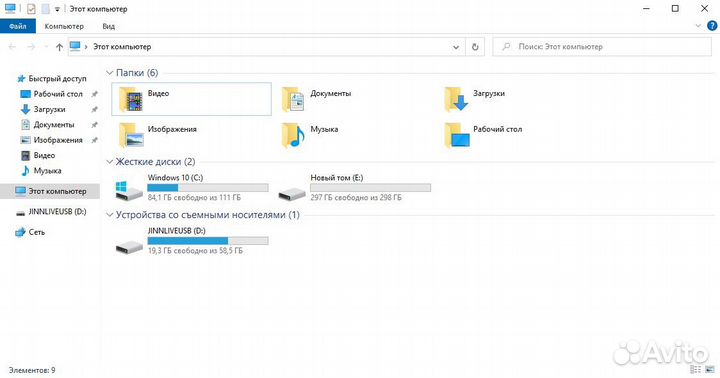
Task: Click the Элементов: 9 status bar text
Action: (32, 370)
